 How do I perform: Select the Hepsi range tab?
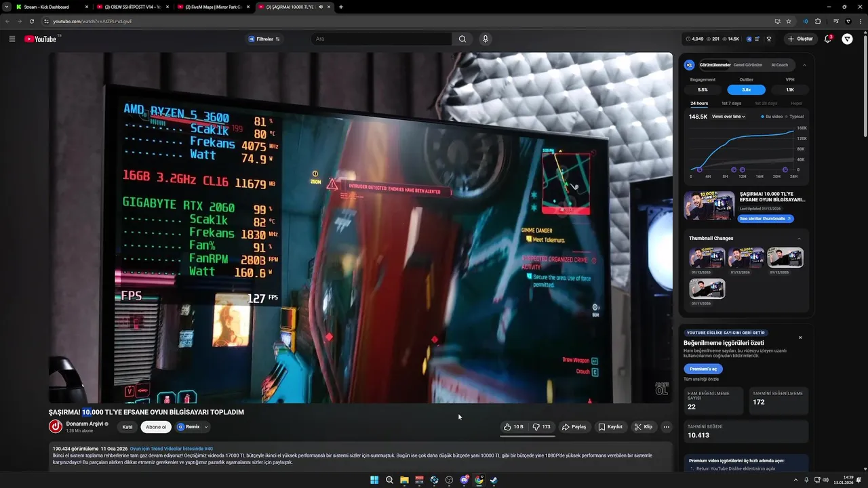[x=796, y=104]
